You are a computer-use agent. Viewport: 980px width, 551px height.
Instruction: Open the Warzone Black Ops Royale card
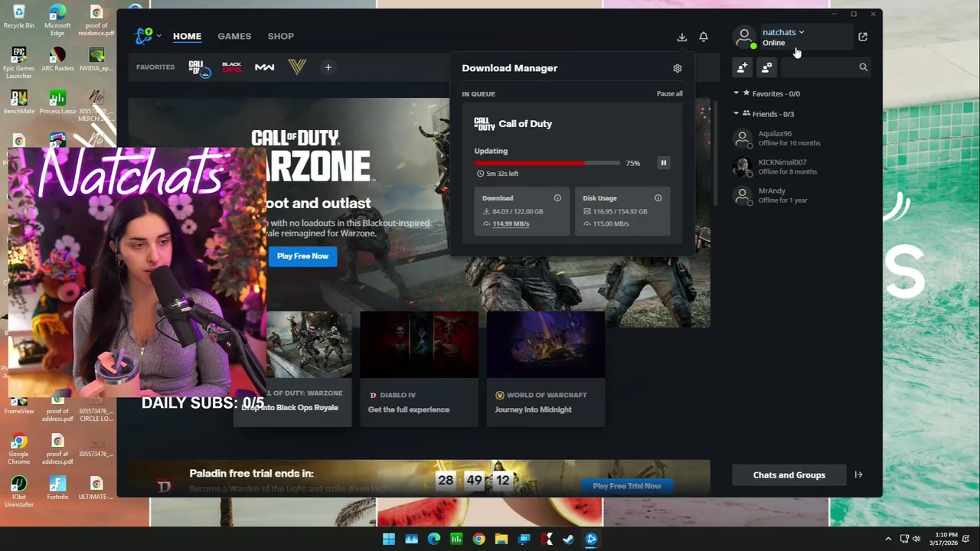[309, 369]
